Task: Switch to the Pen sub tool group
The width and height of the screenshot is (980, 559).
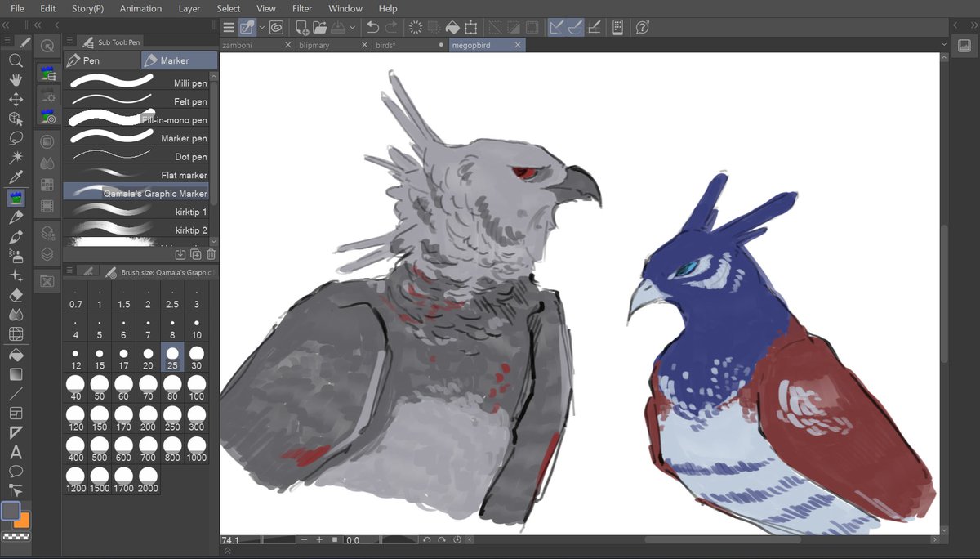Action: point(101,60)
